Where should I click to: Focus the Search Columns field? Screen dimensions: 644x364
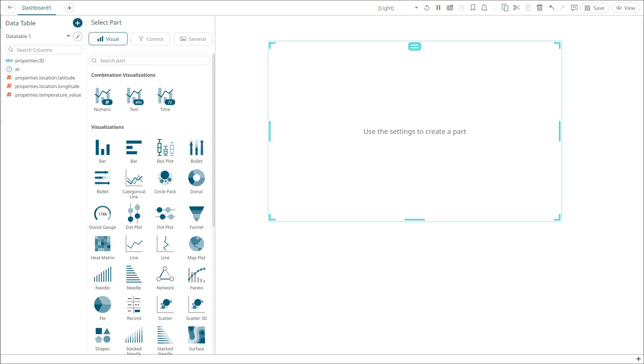pyautogui.click(x=44, y=50)
